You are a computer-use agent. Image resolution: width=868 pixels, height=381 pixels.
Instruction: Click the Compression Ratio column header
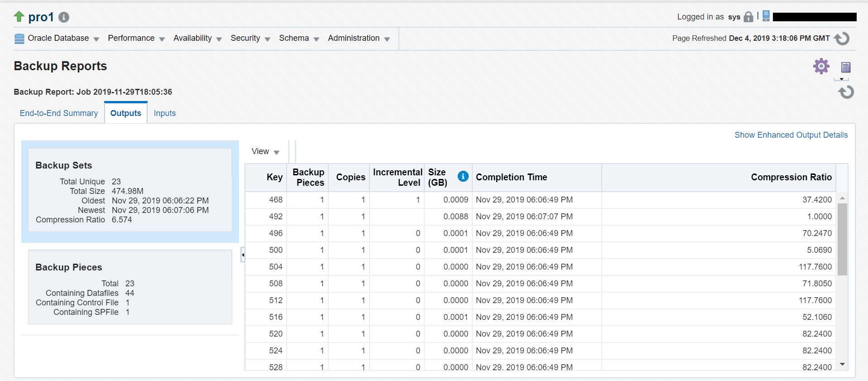(x=719, y=178)
